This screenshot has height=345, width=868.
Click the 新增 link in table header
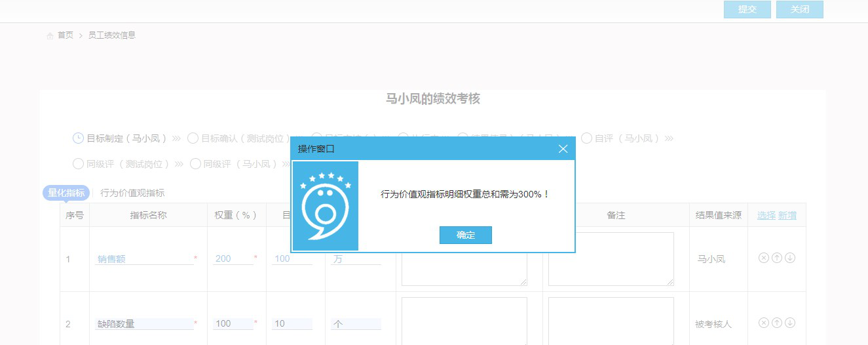(x=787, y=215)
